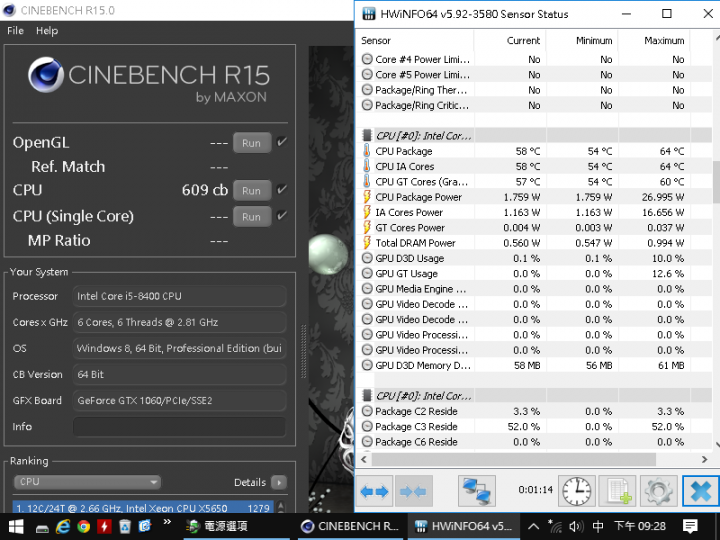Click the HWiNFO scroll right arrow

click(705, 459)
